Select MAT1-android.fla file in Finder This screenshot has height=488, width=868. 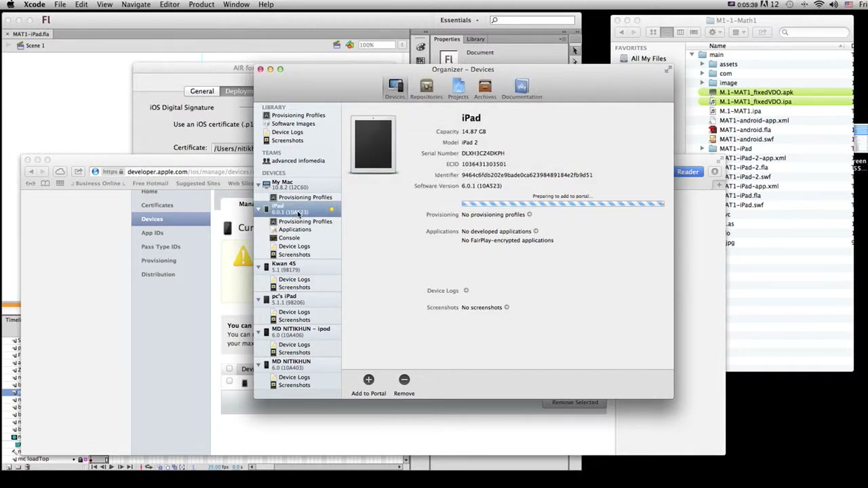(745, 129)
